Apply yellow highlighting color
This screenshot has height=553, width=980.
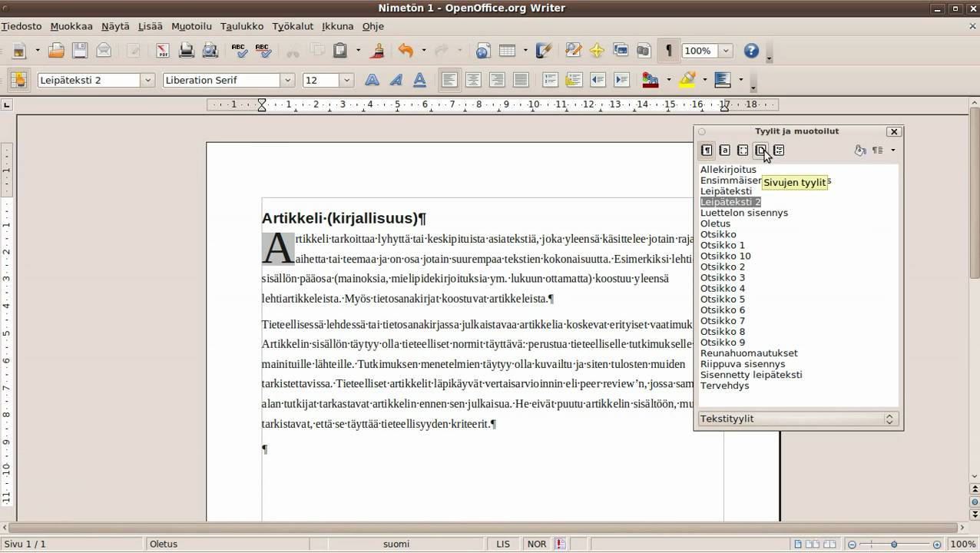point(687,80)
